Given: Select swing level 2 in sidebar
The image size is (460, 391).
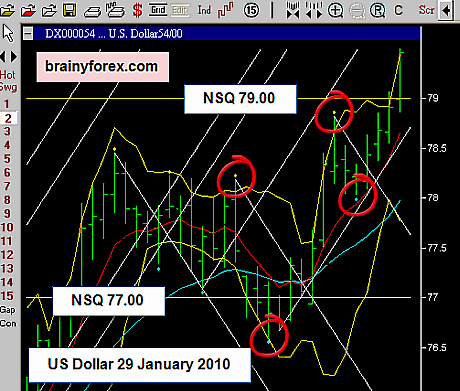Looking at the screenshot, I should (x=8, y=118).
